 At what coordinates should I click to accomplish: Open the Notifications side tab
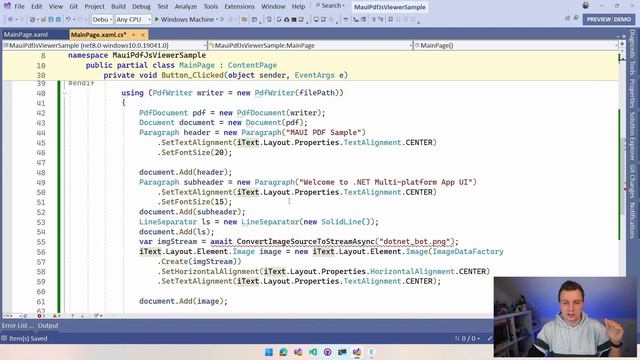click(632, 220)
